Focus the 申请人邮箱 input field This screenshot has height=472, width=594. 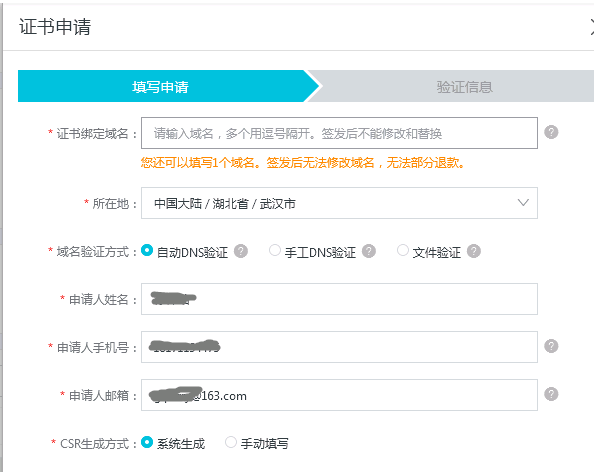(x=339, y=395)
